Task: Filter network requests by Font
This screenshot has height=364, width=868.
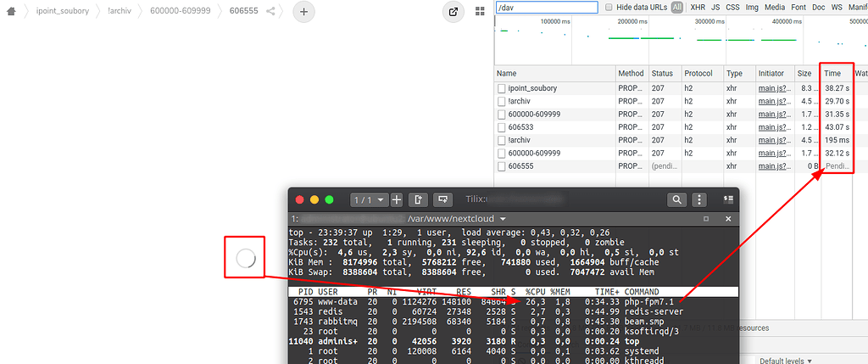Action: pyautogui.click(x=798, y=7)
